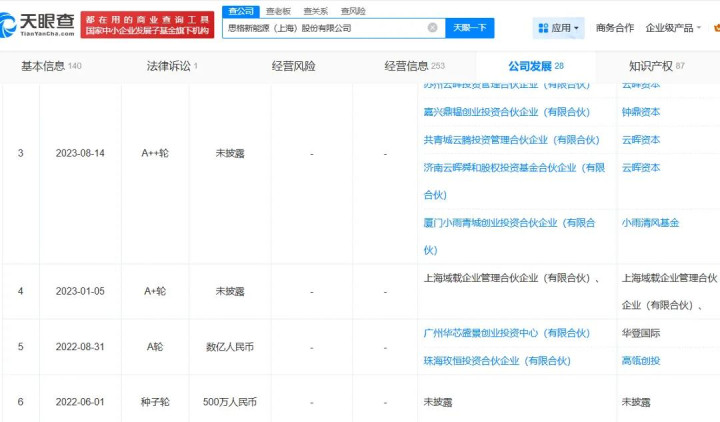This screenshot has height=422, width=720.
Task: Open the 知识产权 tab
Action: (x=656, y=66)
